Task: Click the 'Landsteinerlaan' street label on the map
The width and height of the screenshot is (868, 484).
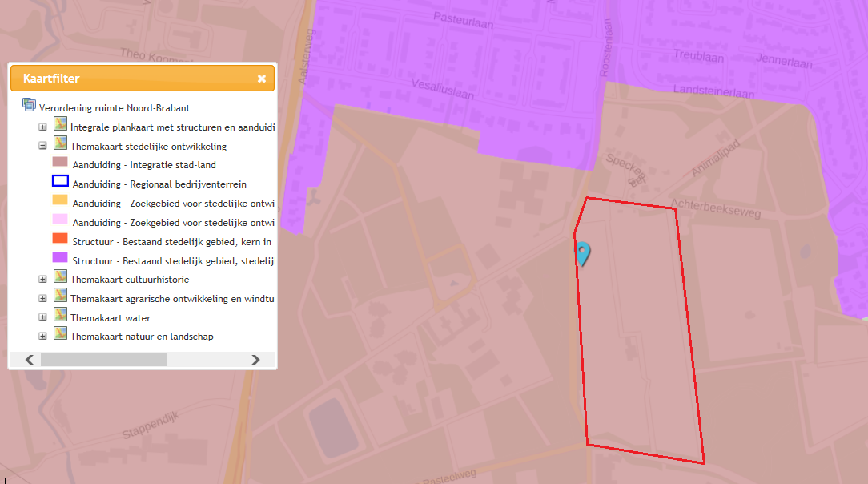Action: coord(713,91)
